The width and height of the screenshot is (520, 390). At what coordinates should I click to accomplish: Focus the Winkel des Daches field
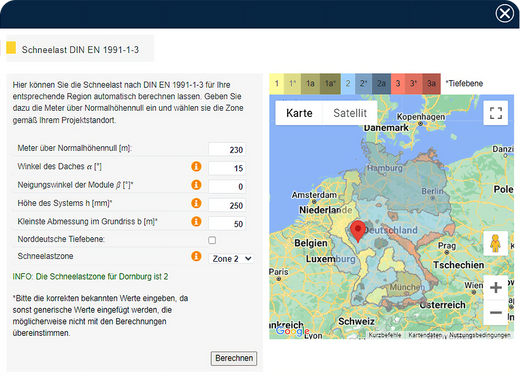(227, 168)
